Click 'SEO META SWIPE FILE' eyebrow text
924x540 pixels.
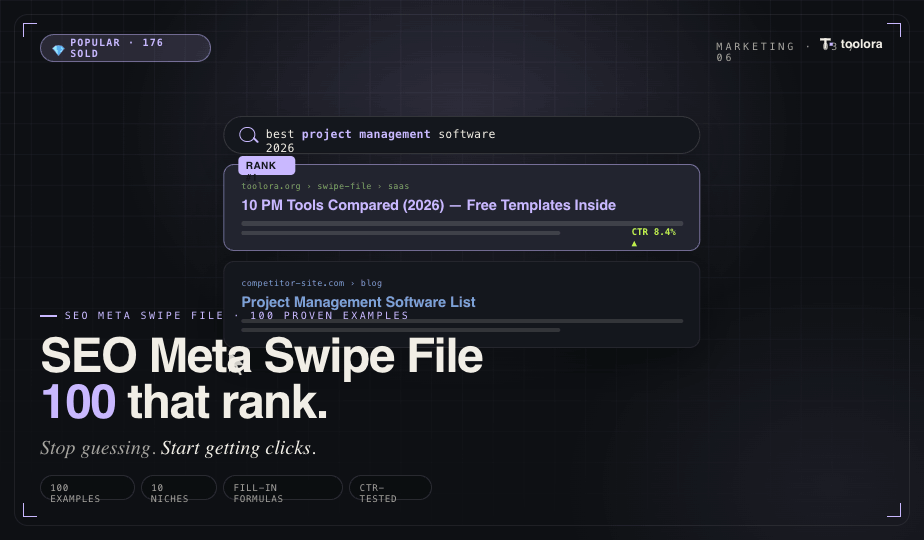pyautogui.click(x=144, y=315)
